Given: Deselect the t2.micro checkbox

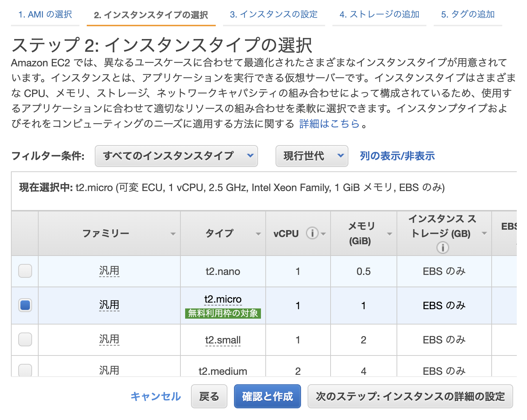Looking at the screenshot, I should click(x=25, y=306).
